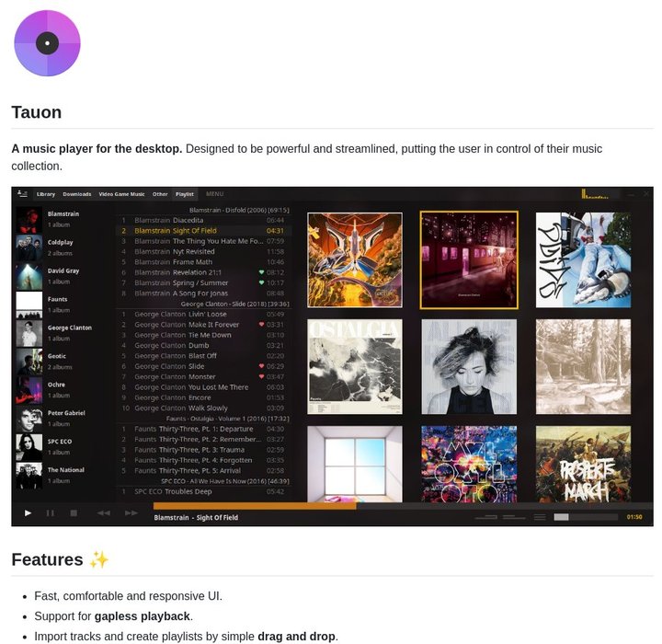
Task: Select track Frame Math
Action: pos(203,262)
